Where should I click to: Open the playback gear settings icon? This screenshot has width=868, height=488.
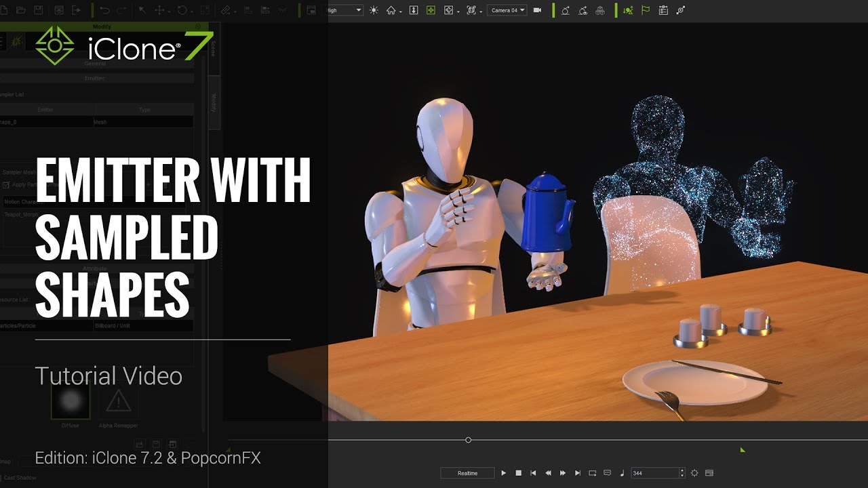pos(694,473)
